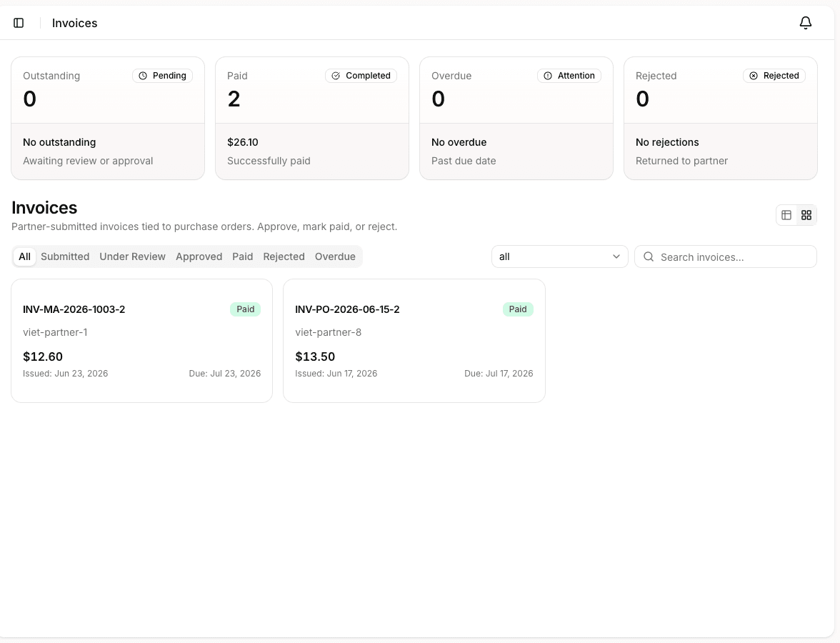
Task: Click the 'No overdue' text
Action: (459, 143)
